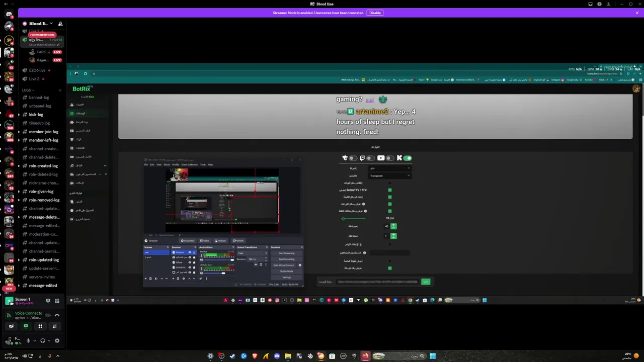
Task: Disconnect from voice with the hang-up icon
Action: click(57, 315)
